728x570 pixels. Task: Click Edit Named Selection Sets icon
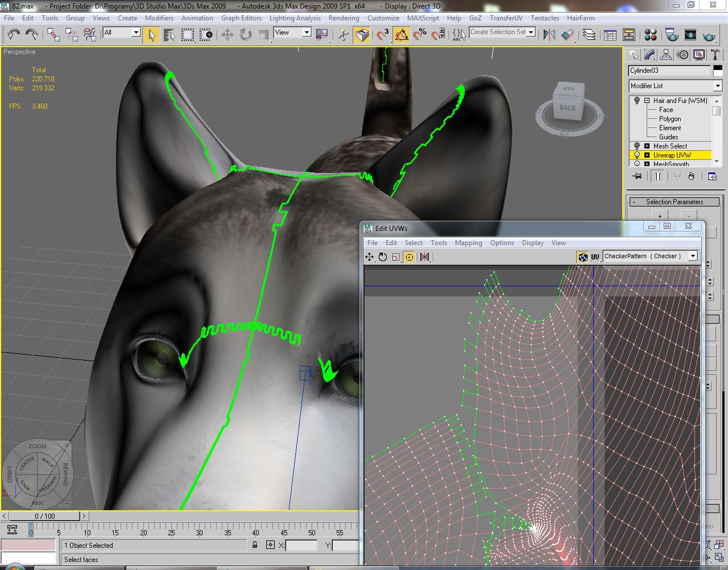point(459,35)
